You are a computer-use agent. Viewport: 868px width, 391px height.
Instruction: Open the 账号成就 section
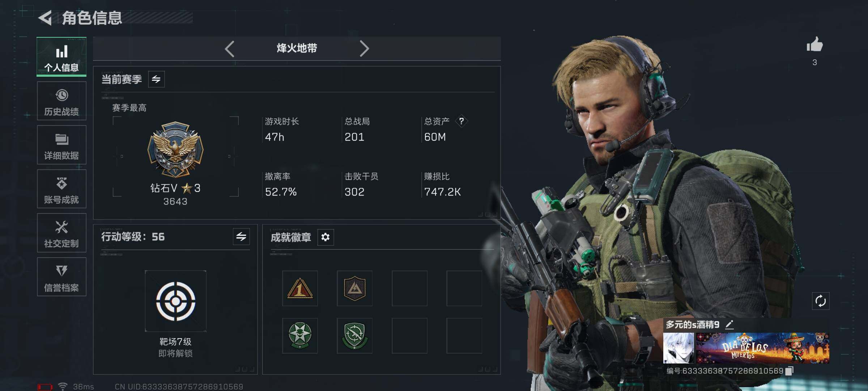61,189
